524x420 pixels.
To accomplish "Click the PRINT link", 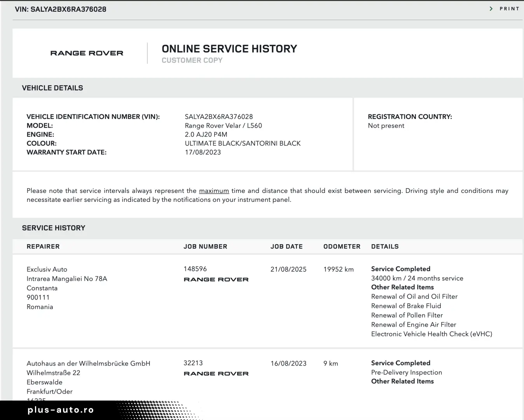I will 509,9.
